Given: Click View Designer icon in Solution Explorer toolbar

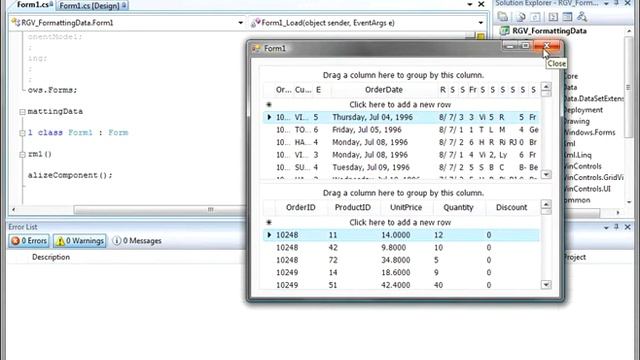Looking at the screenshot, I should coord(567,17).
